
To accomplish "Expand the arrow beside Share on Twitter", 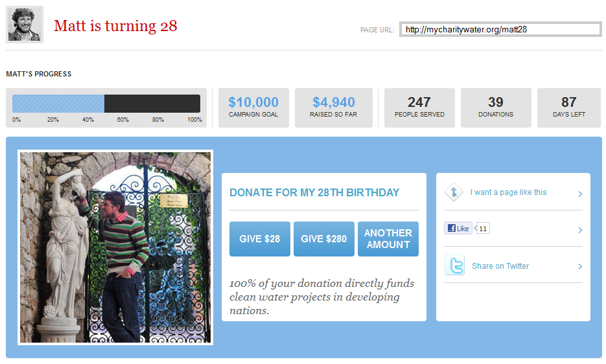I will (x=579, y=266).
